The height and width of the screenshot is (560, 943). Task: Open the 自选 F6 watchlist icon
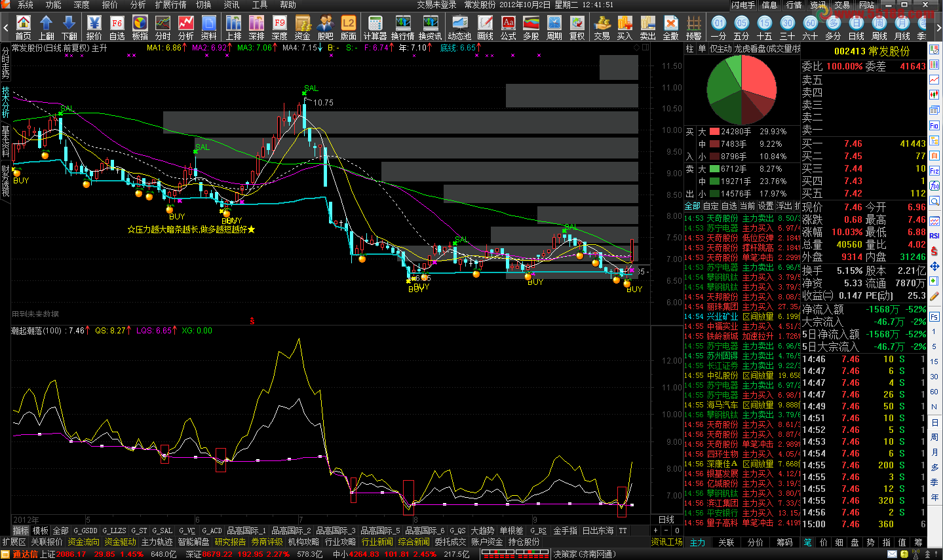117,28
